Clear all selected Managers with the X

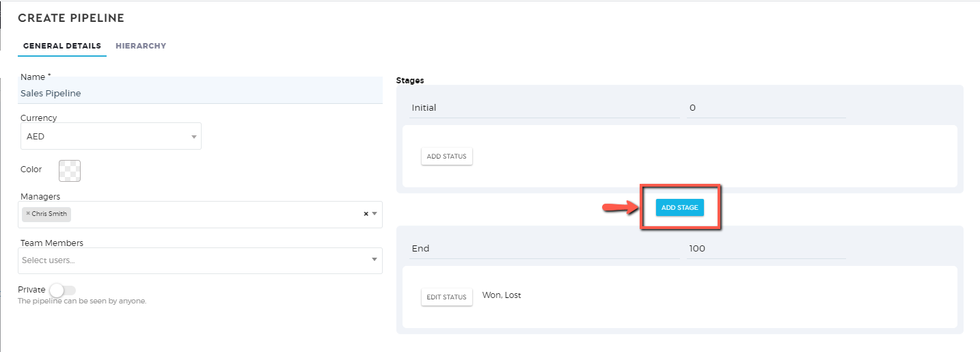366,214
